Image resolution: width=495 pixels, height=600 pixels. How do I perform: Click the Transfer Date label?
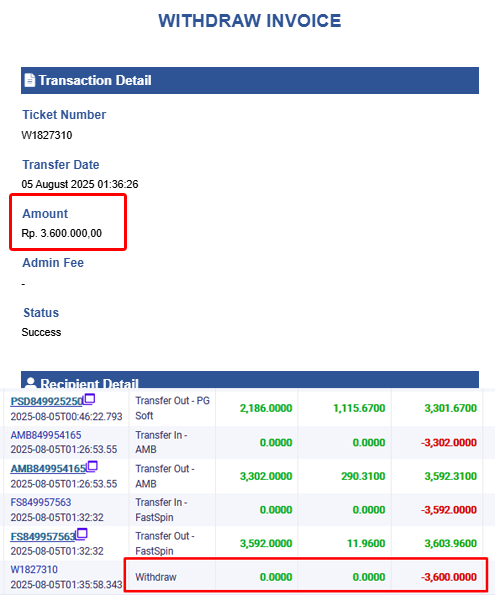pos(61,165)
